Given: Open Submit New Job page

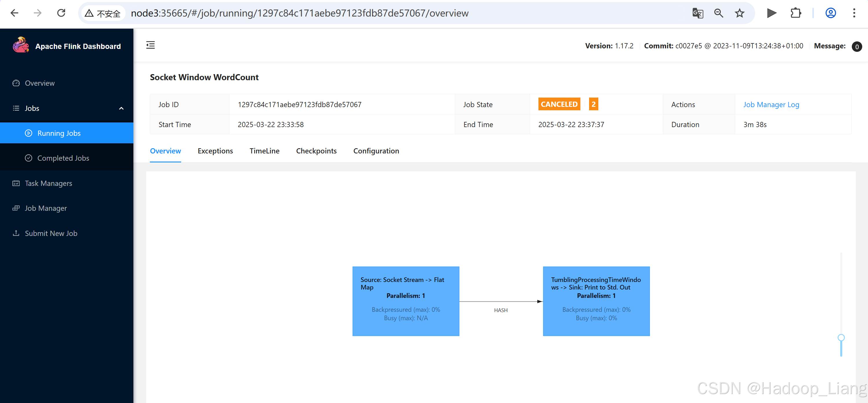Looking at the screenshot, I should tap(51, 233).
